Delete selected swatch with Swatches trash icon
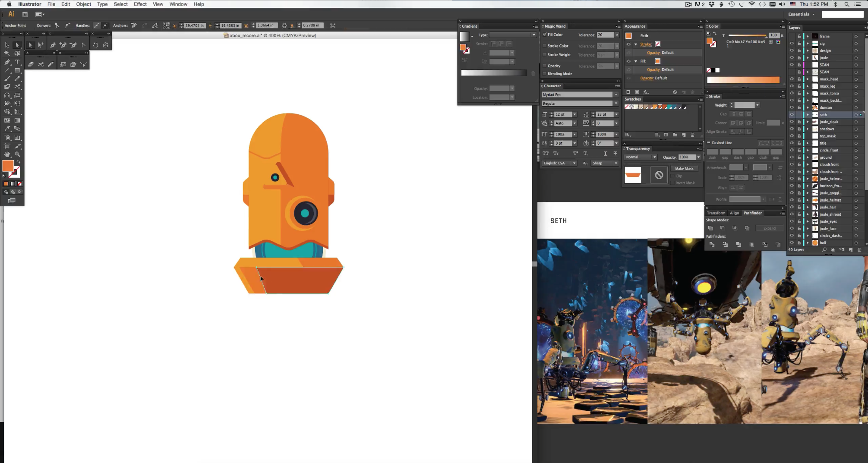This screenshot has width=868, height=463. click(693, 135)
